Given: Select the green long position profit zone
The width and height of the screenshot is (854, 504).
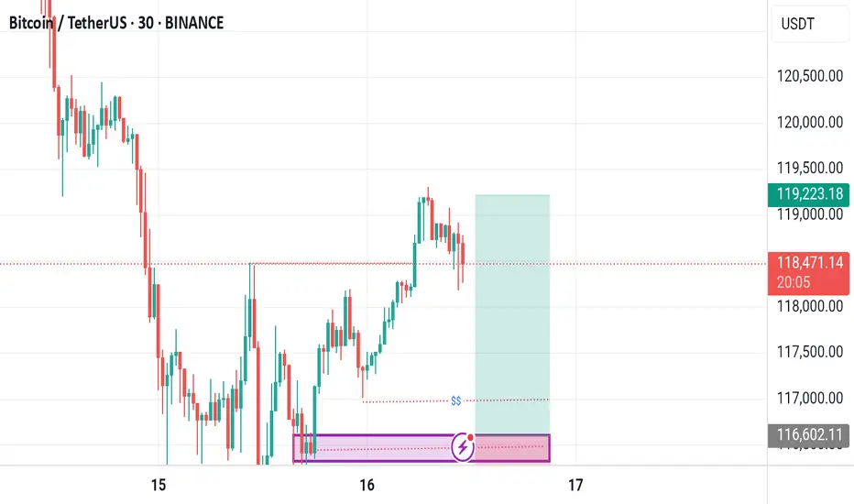Looking at the screenshot, I should 512,314.
